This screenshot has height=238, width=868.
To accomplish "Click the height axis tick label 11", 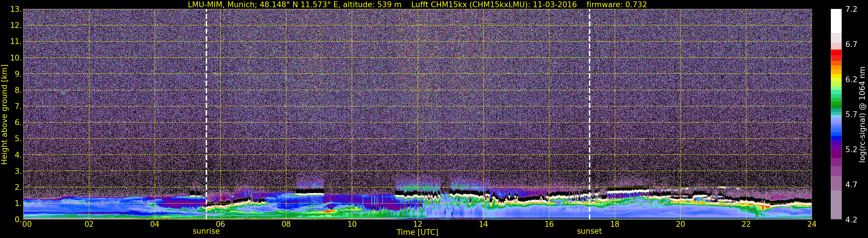I will point(16,42).
